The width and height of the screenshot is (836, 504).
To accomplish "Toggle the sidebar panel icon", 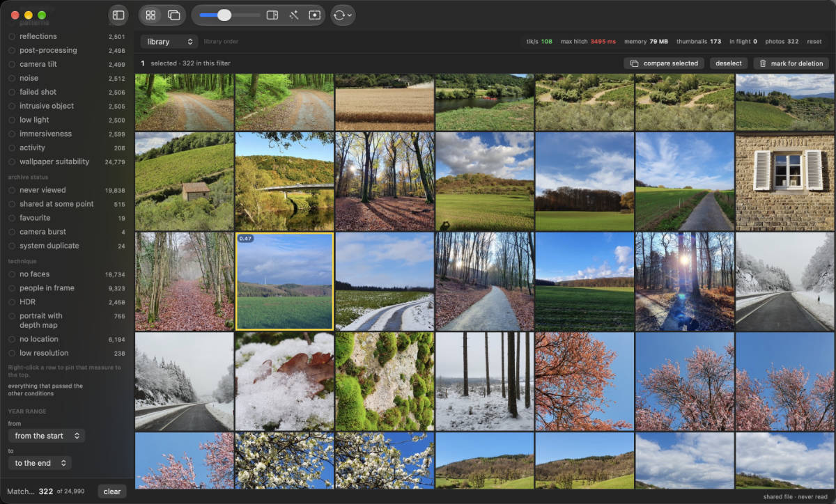I will point(118,15).
